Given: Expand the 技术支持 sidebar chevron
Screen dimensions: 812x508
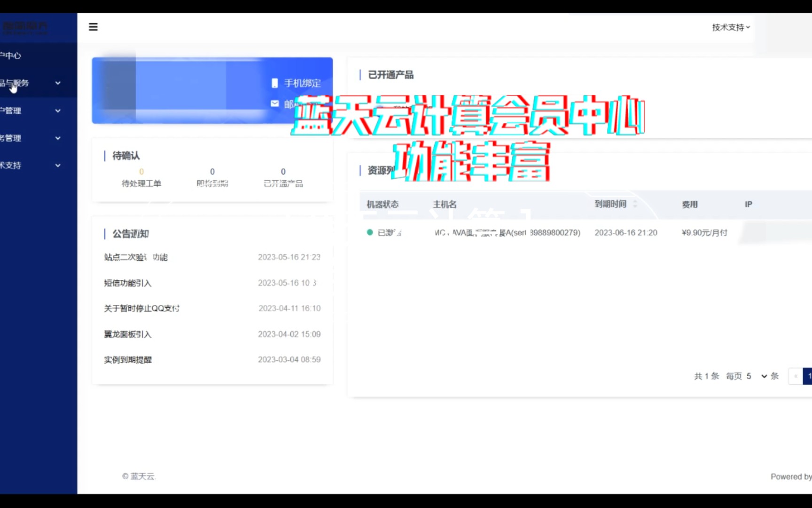Looking at the screenshot, I should pyautogui.click(x=58, y=166).
